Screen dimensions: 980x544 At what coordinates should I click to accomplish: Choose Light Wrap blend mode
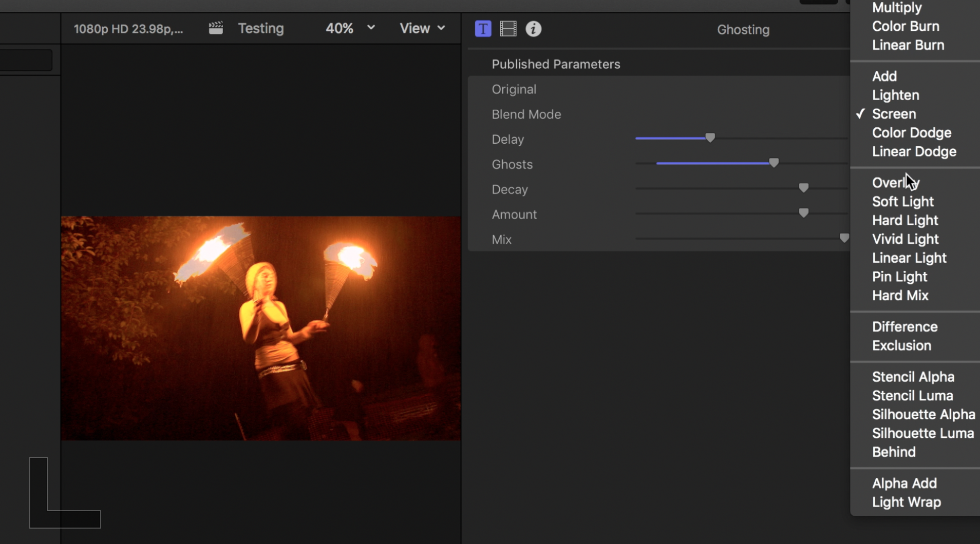coord(906,502)
